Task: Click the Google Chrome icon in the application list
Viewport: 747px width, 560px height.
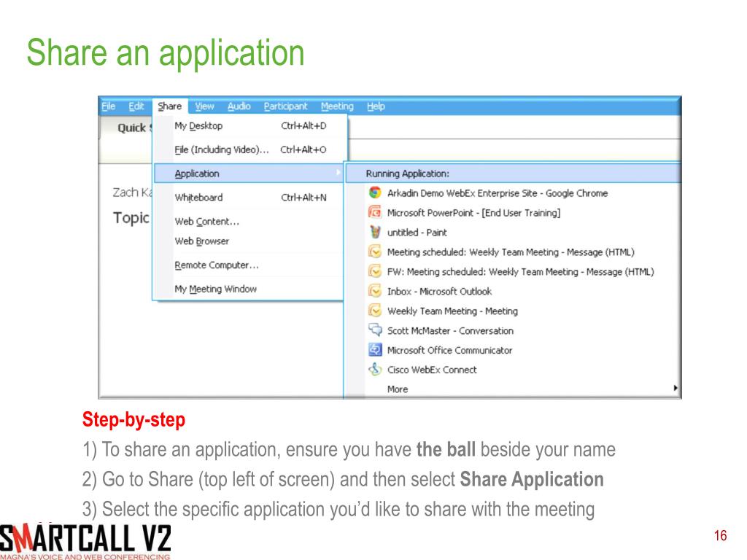Action: [x=375, y=192]
